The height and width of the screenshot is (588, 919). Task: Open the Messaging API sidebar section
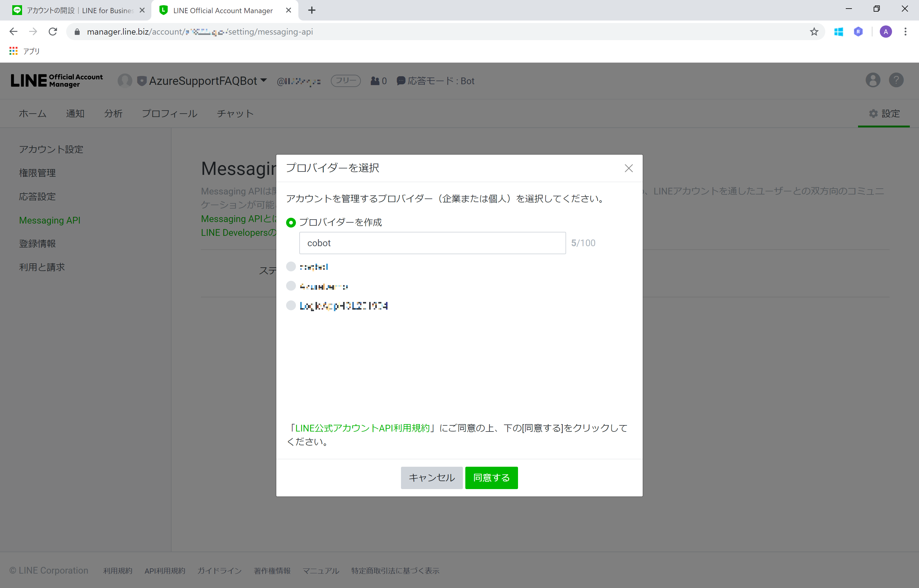pos(50,220)
